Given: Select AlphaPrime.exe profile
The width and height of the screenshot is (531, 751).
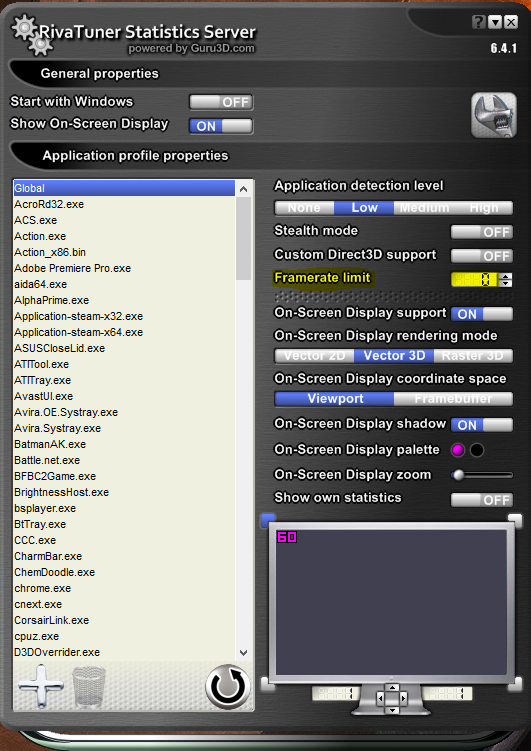Looking at the screenshot, I should [x=124, y=300].
